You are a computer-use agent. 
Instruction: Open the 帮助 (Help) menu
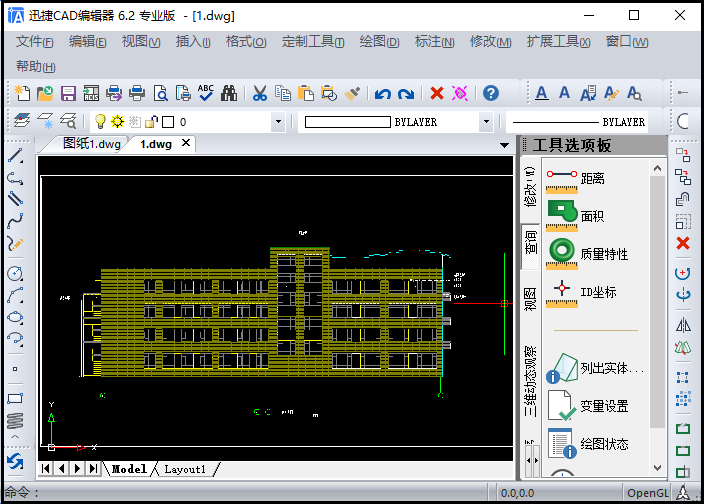click(x=35, y=66)
